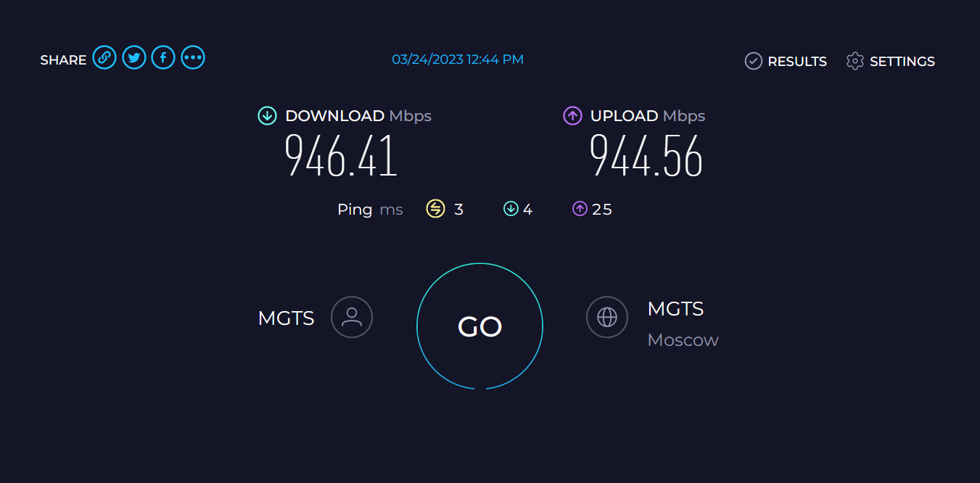Click the Settings gear icon
The image size is (980, 483).
[855, 61]
